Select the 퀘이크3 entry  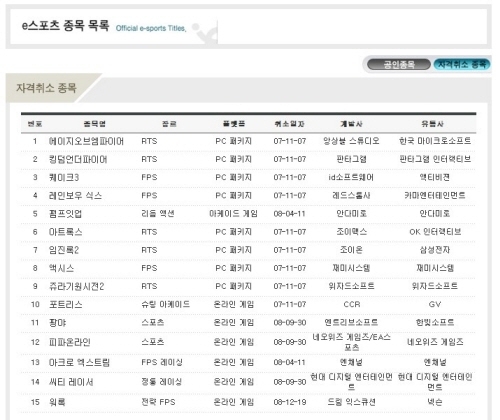click(64, 177)
